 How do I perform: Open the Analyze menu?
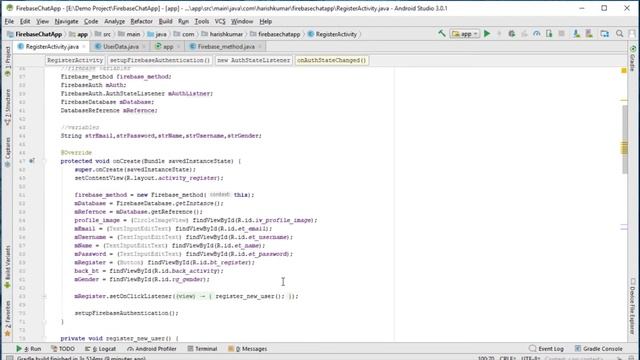[x=114, y=21]
